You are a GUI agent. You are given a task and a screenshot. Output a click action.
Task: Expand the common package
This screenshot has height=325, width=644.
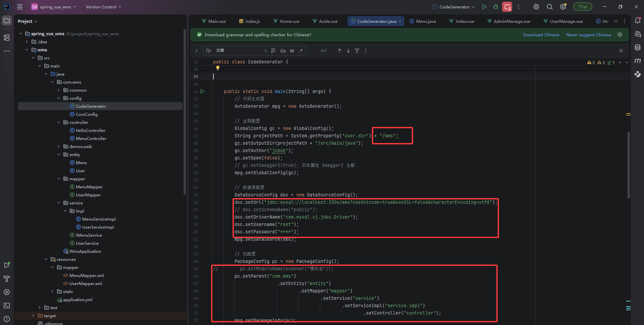pos(59,90)
